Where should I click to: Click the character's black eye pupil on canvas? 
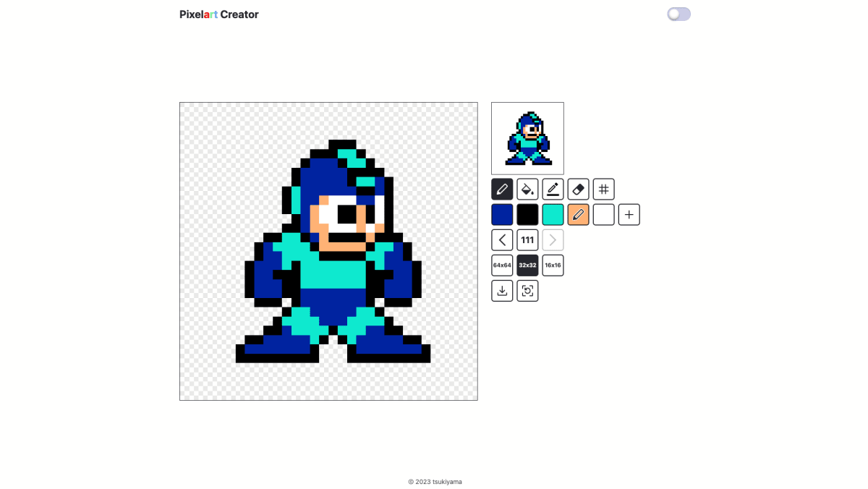[x=347, y=214]
